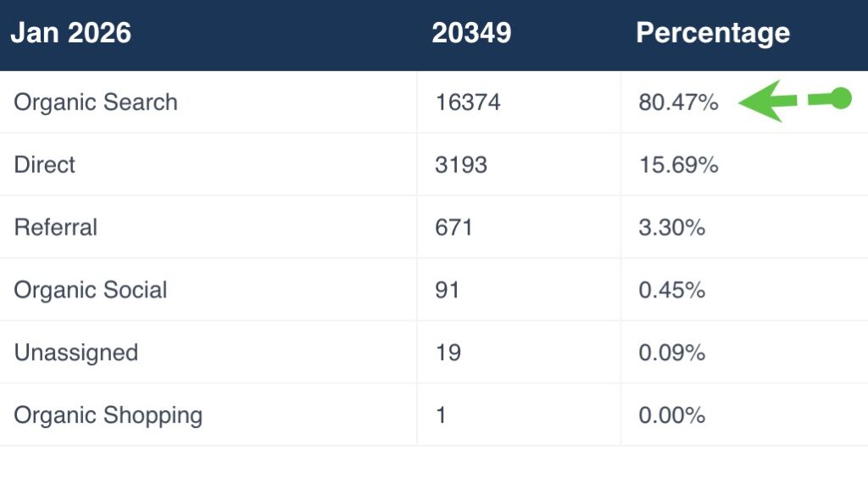Select the 20349 total header cell
This screenshot has width=868, height=494.
coord(471,34)
